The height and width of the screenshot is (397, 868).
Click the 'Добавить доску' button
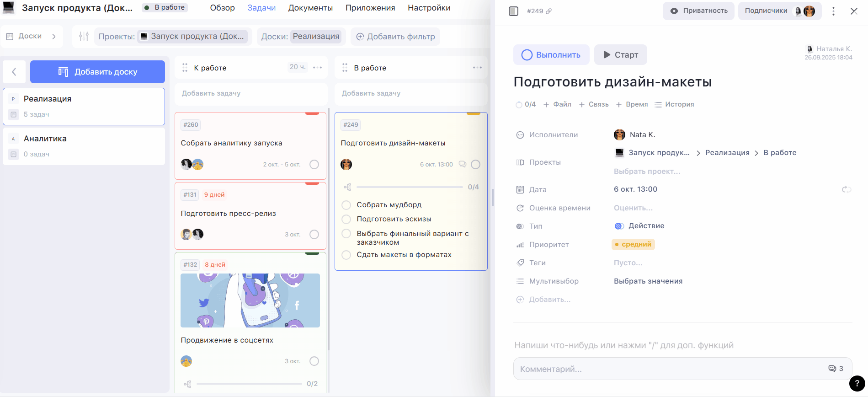click(x=97, y=72)
